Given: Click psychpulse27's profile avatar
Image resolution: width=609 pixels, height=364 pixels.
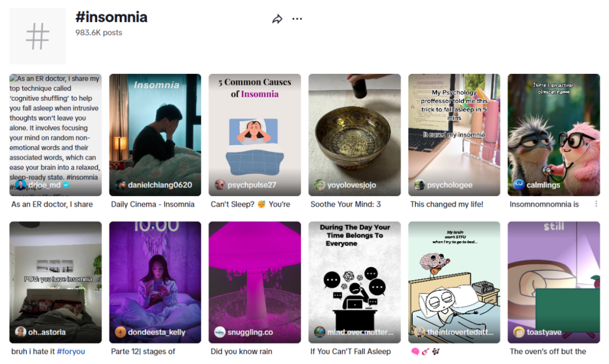Looking at the screenshot, I should click(220, 185).
